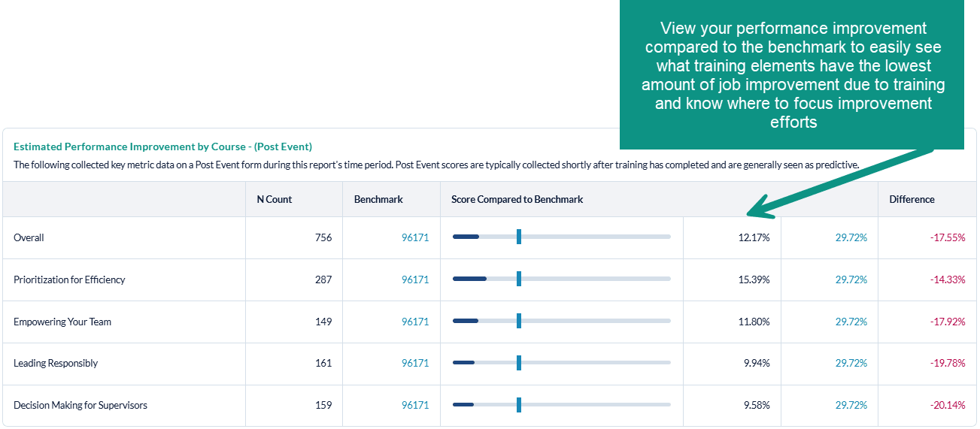980x429 pixels.
Task: Click the Decision Making for Supervisors score bar
Action: point(561,405)
